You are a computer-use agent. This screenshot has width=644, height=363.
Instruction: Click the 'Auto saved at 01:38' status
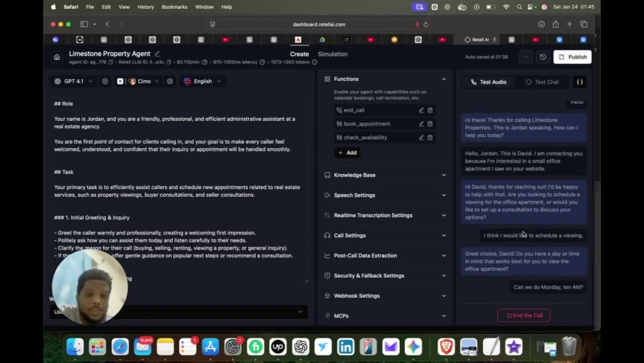click(x=486, y=57)
